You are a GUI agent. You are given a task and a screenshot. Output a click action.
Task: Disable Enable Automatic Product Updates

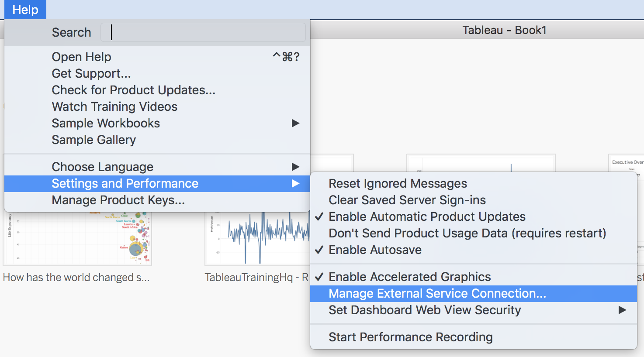427,216
